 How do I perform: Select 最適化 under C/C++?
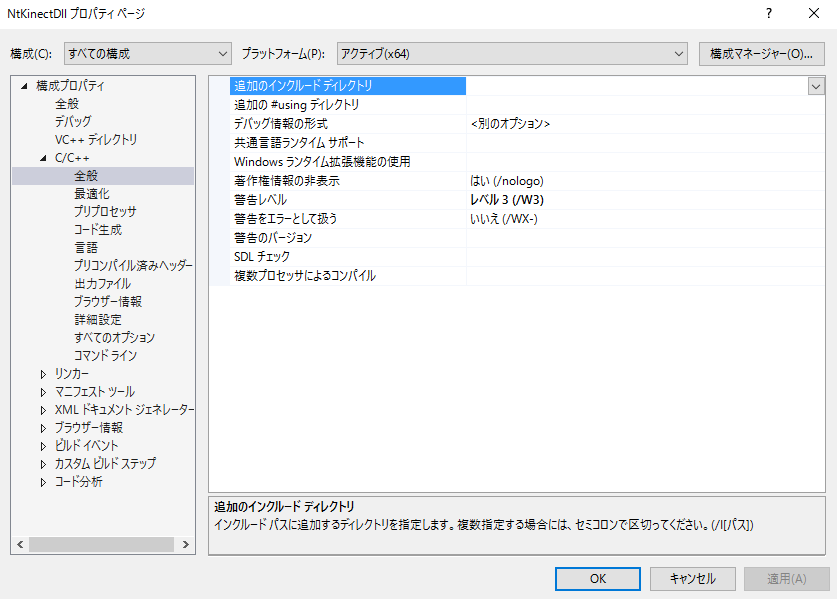click(92, 194)
